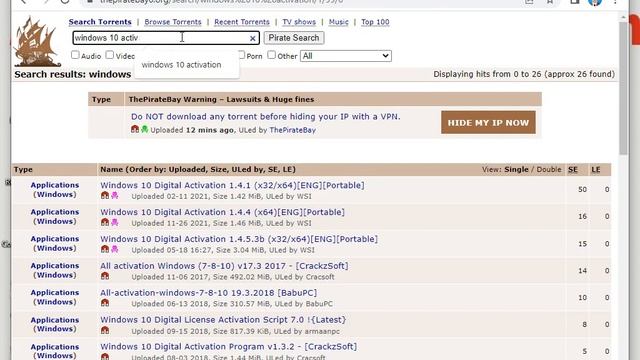Click green skull icon in VPN warning row
This screenshot has height=360, width=640.
pos(144,129)
